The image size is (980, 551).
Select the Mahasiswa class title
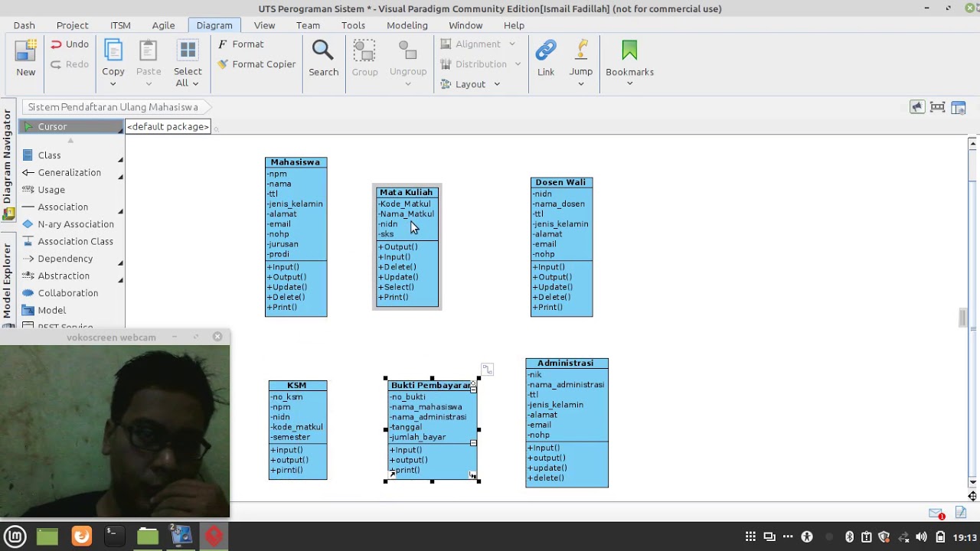[x=296, y=162]
